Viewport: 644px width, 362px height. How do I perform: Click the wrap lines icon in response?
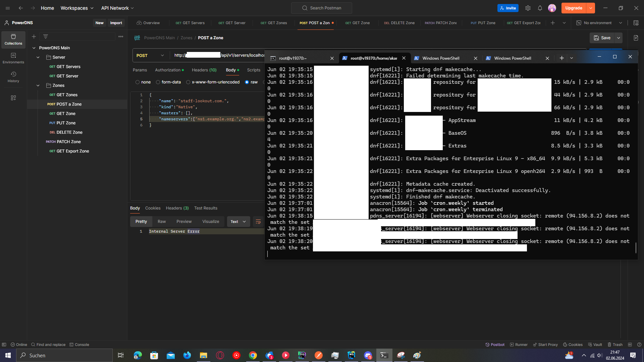coord(258,222)
